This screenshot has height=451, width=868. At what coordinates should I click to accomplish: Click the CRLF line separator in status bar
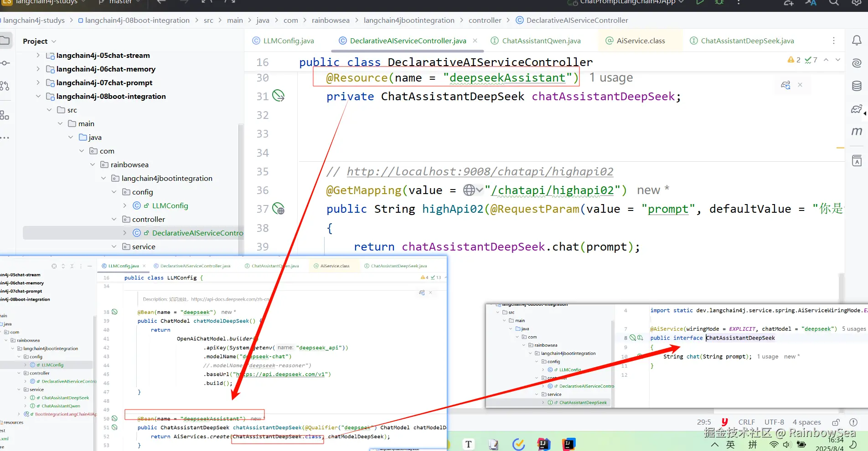(747, 422)
